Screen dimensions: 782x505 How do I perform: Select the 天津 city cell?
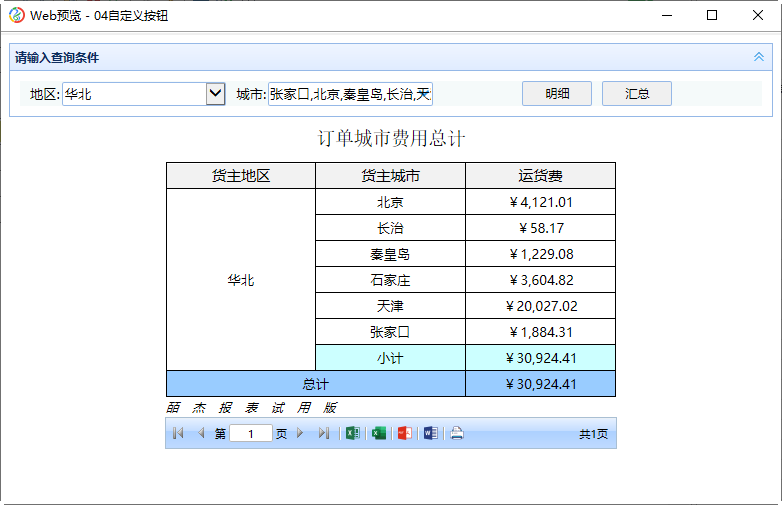tap(390, 306)
